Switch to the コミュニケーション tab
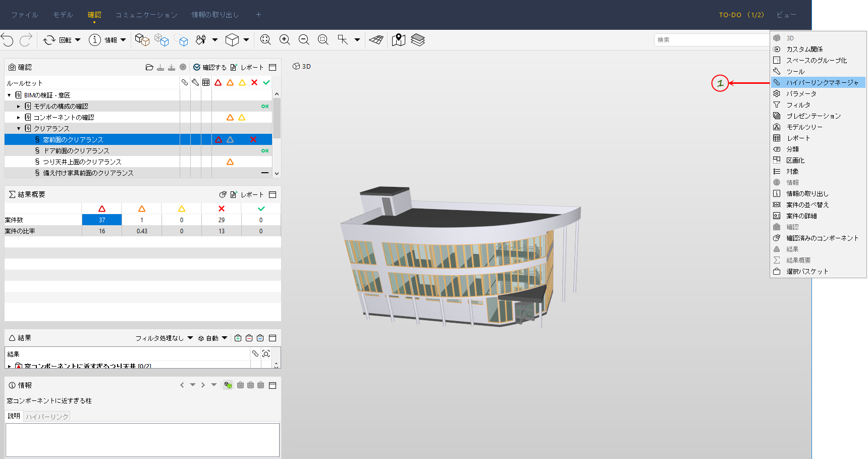The width and height of the screenshot is (868, 459). coord(146,15)
